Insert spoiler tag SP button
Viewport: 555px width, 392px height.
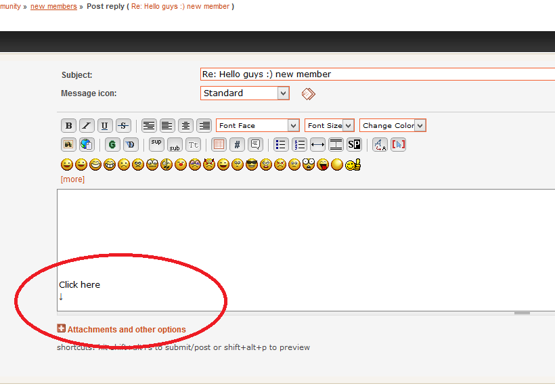pyautogui.click(x=354, y=144)
